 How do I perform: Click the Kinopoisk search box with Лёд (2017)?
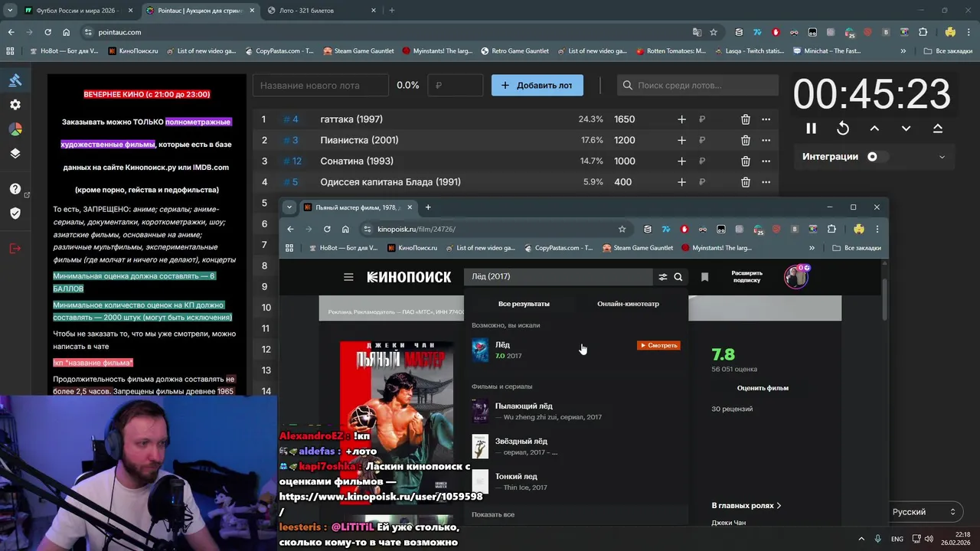point(559,277)
